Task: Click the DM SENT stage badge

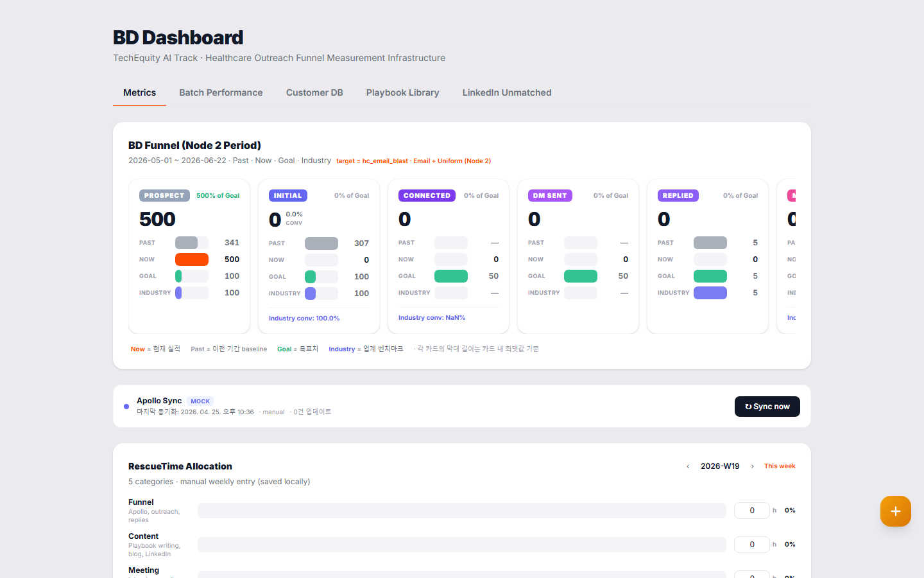Action: coord(550,195)
